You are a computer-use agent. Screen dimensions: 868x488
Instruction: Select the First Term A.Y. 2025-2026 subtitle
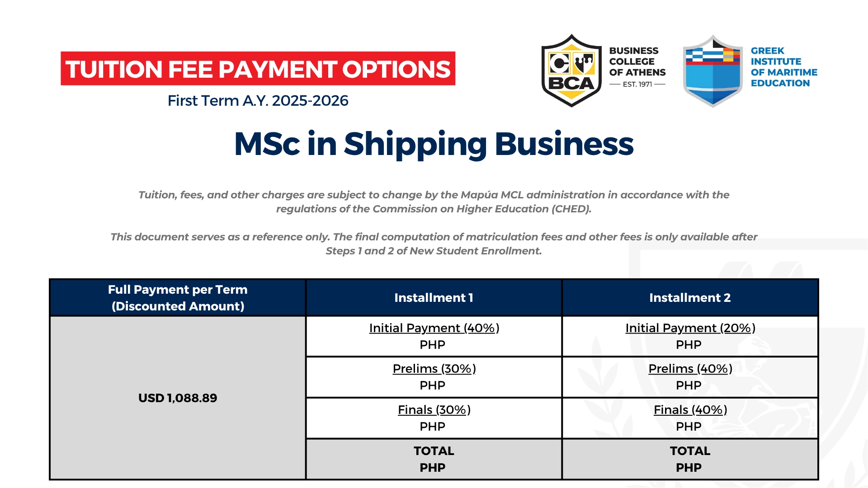(258, 100)
